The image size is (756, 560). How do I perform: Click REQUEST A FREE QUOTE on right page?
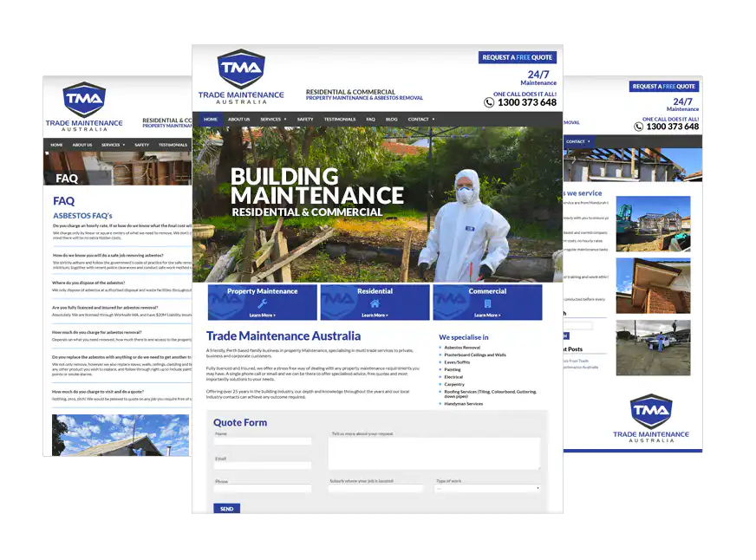[664, 87]
